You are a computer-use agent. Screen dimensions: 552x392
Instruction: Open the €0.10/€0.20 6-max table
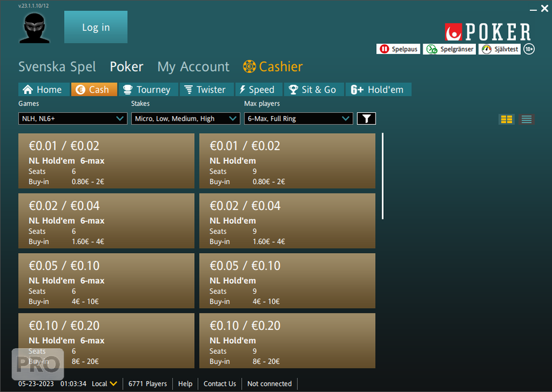pos(107,341)
